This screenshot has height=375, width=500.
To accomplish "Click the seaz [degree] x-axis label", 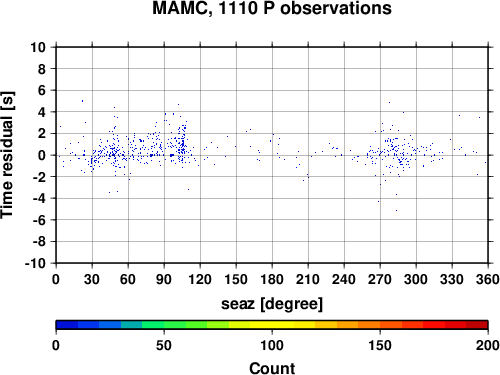I will [272, 303].
